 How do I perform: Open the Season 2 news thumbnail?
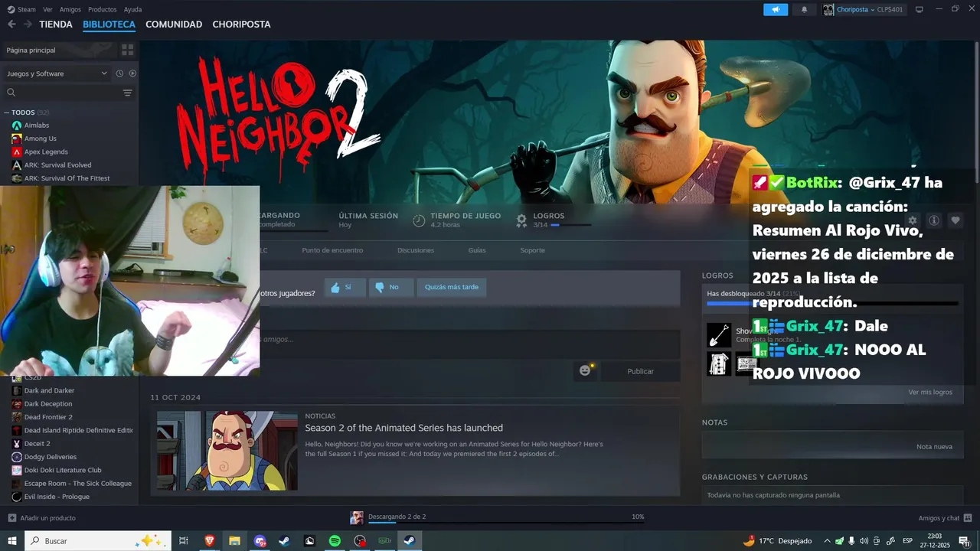click(x=227, y=451)
